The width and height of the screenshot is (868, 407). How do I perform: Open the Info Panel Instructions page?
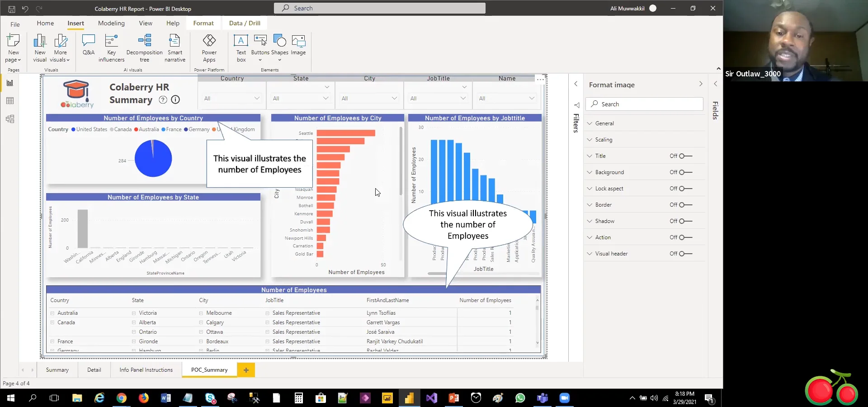(x=146, y=369)
